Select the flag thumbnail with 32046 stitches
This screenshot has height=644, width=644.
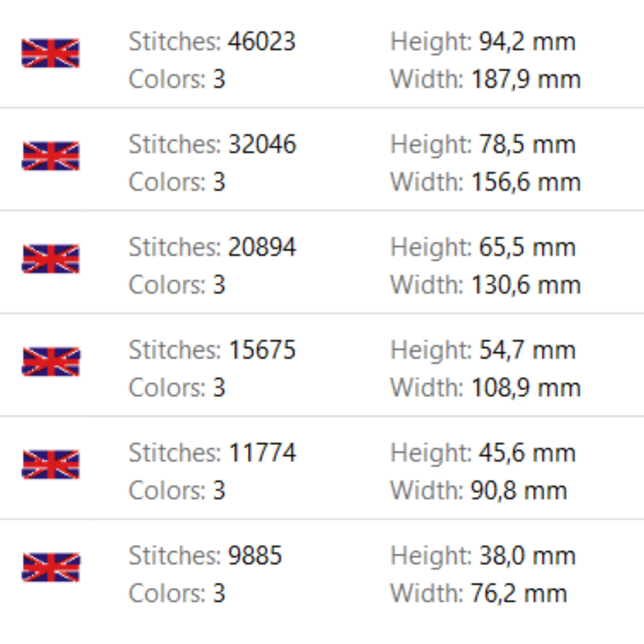click(51, 156)
